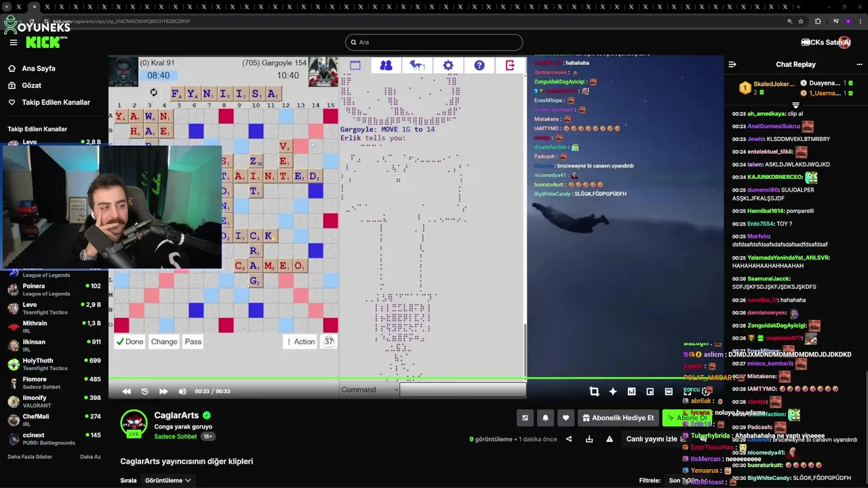Rewind the clip playback
Image resolution: width=868 pixels, height=488 pixels.
pos(127,391)
